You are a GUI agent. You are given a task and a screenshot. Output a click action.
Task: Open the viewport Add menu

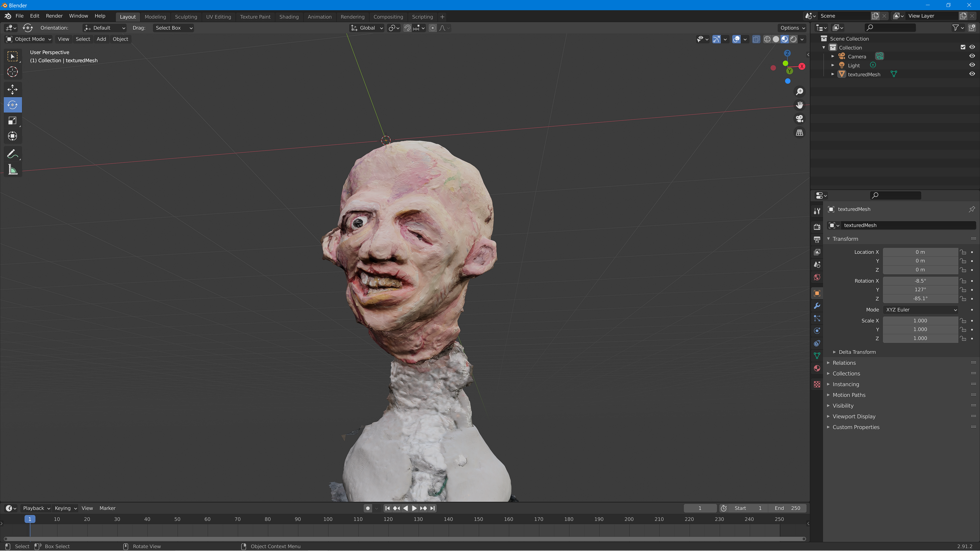101,39
